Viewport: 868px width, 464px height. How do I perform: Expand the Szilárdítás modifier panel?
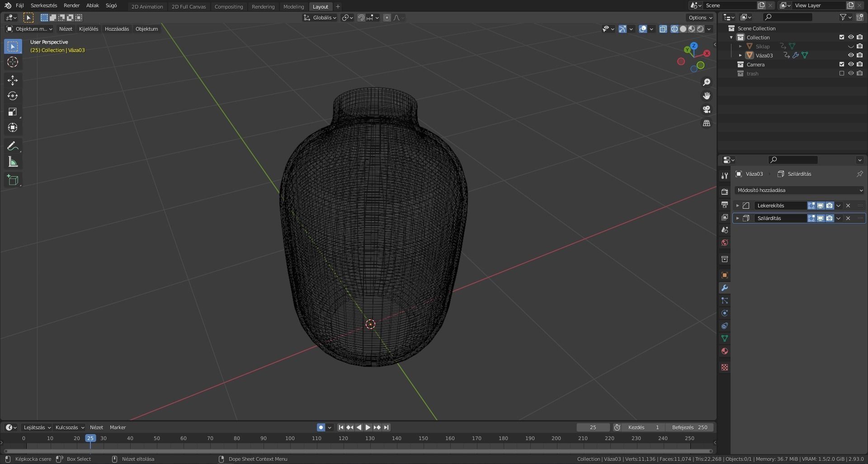point(738,218)
